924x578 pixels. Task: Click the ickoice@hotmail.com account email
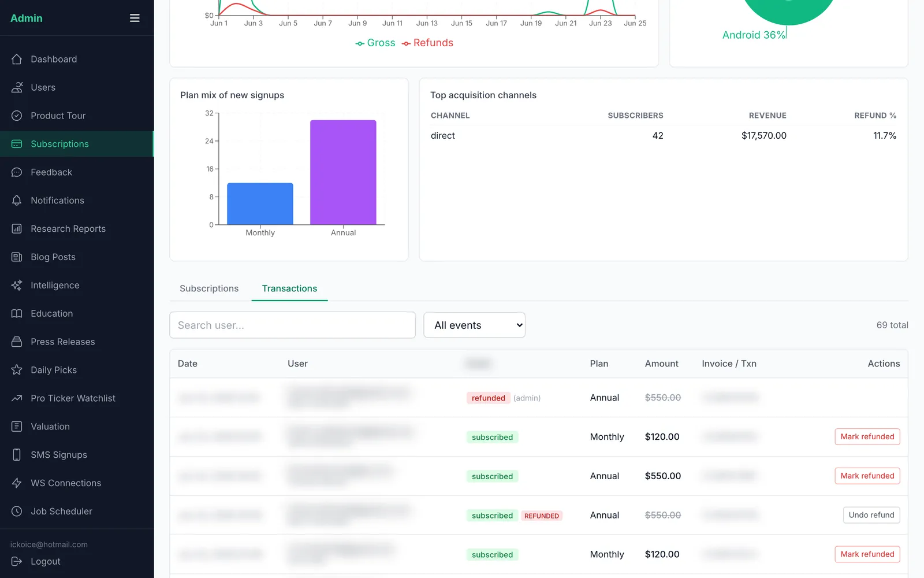pyautogui.click(x=49, y=544)
